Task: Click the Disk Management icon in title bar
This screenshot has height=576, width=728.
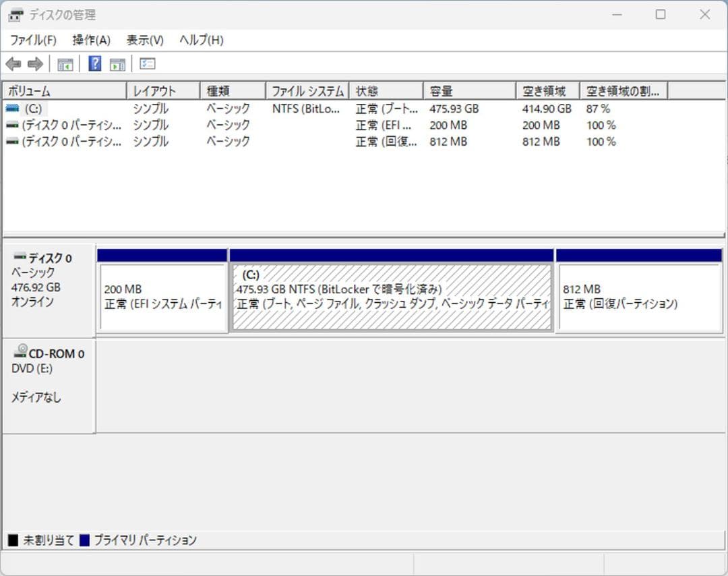Action: 15,14
